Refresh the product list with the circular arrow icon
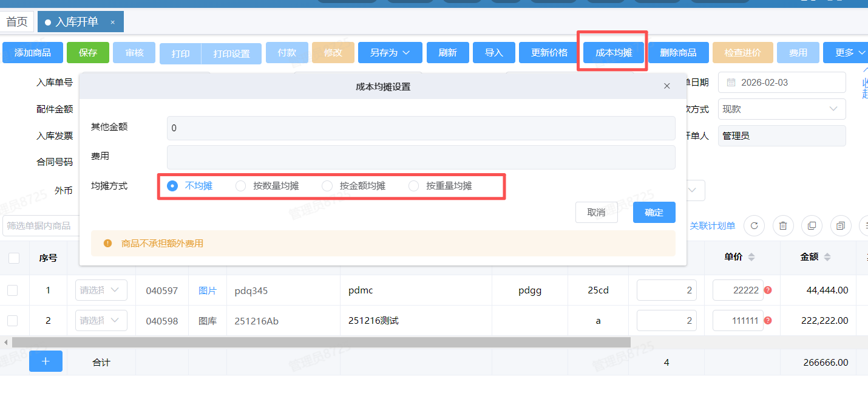Screen dimensions: 868x404 pyautogui.click(x=754, y=225)
